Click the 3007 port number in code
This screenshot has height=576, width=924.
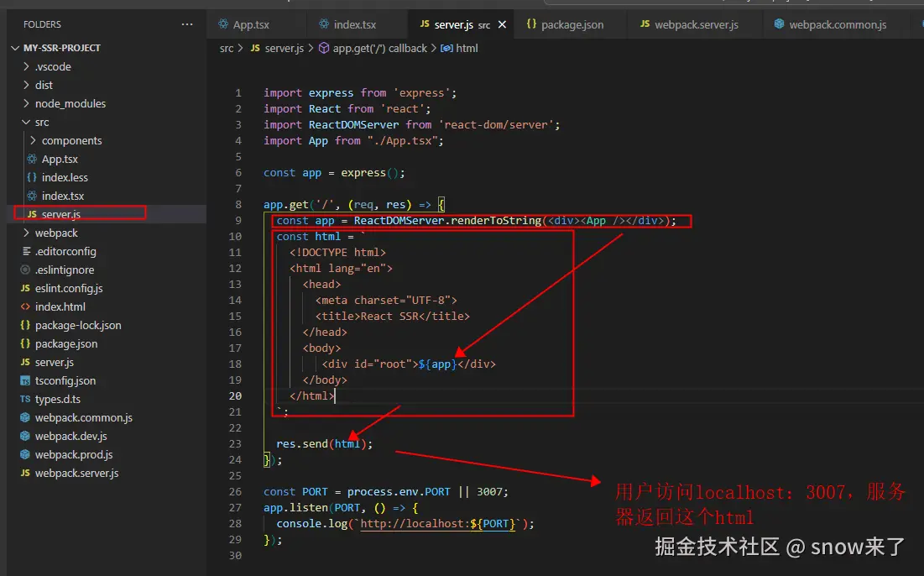coord(489,492)
